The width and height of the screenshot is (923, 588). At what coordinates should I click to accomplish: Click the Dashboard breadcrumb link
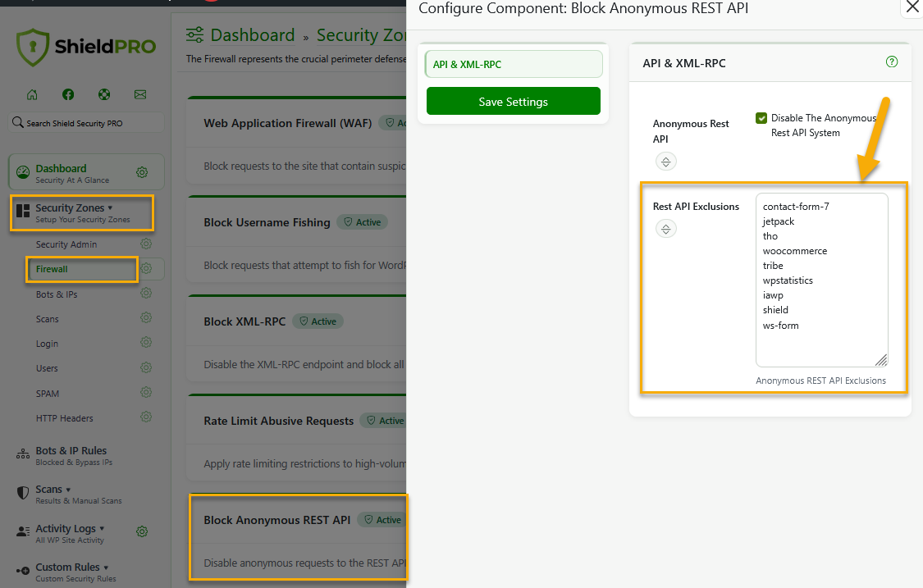[253, 35]
